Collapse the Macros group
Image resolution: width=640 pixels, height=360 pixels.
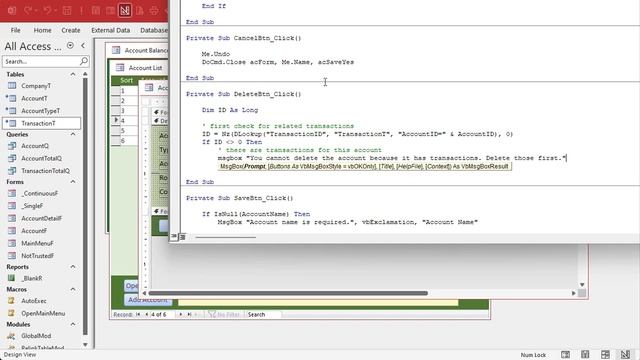click(73, 289)
